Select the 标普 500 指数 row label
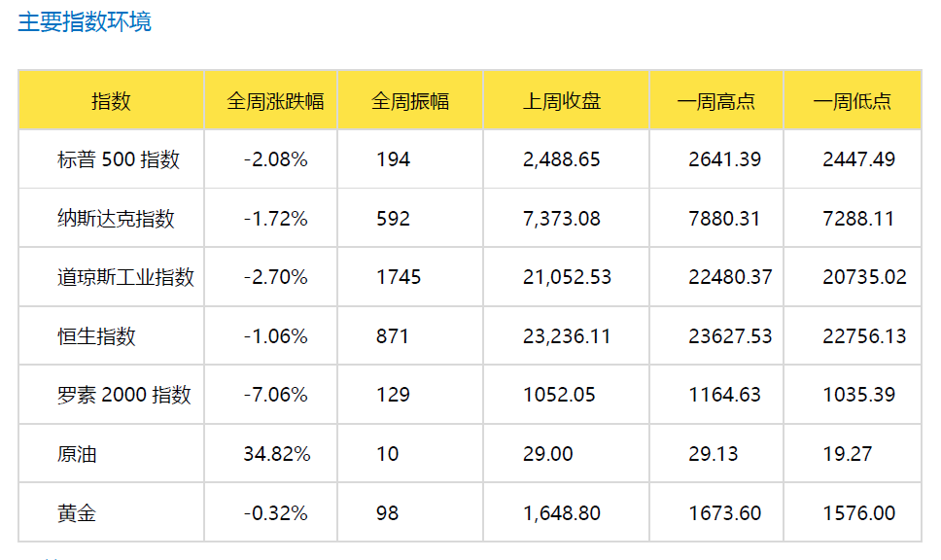The image size is (941, 560). coord(119,159)
